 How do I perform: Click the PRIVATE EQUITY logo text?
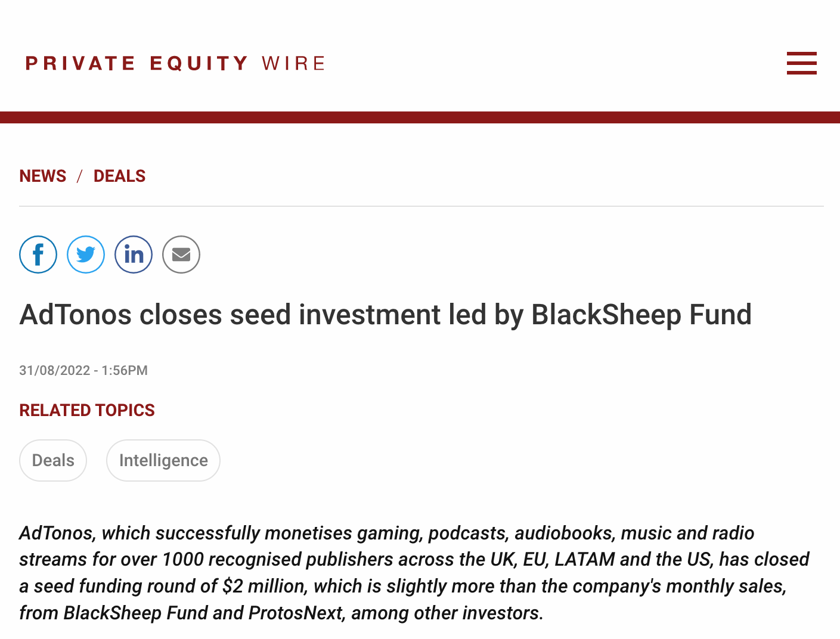[137, 63]
